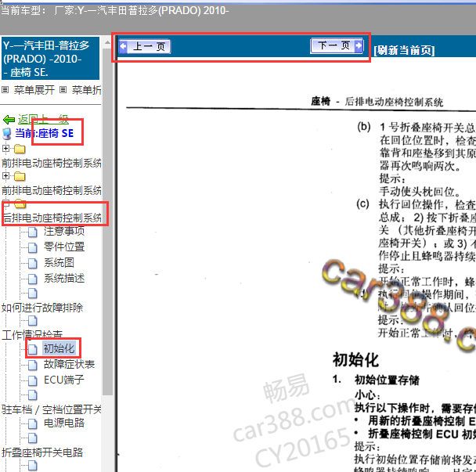Open 注意事项 page
476x472 pixels.
pos(64,231)
